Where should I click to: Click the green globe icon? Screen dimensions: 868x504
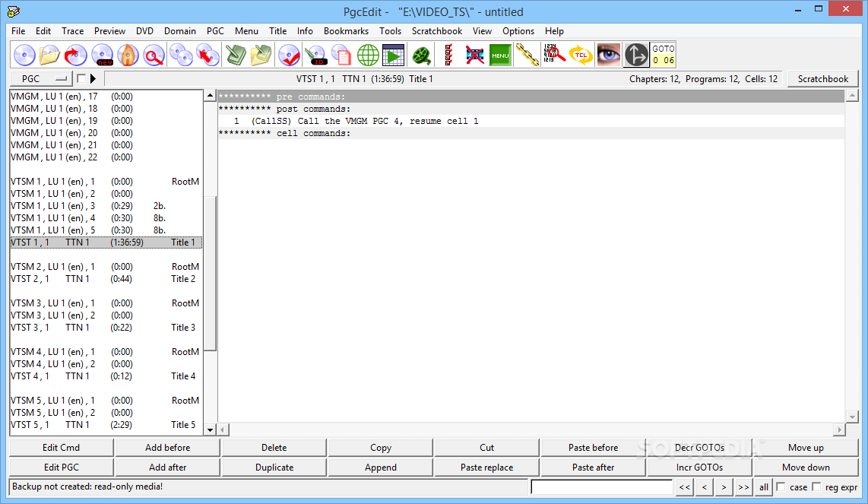click(368, 55)
